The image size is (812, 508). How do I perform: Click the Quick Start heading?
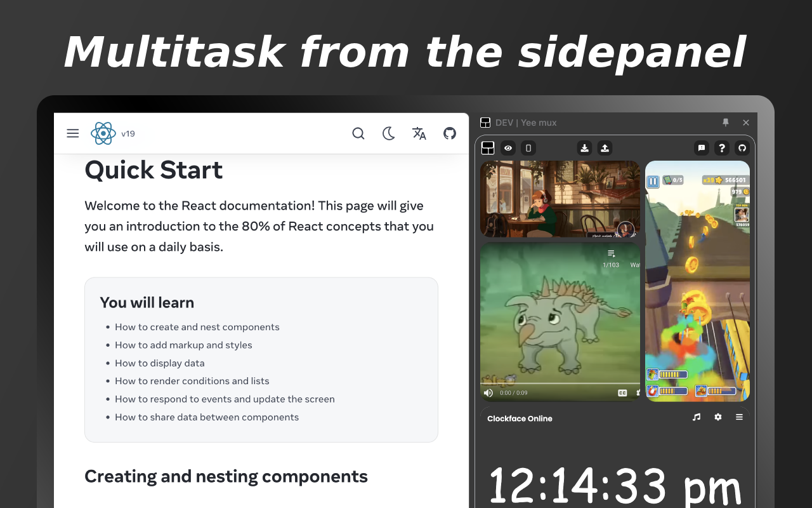154,170
